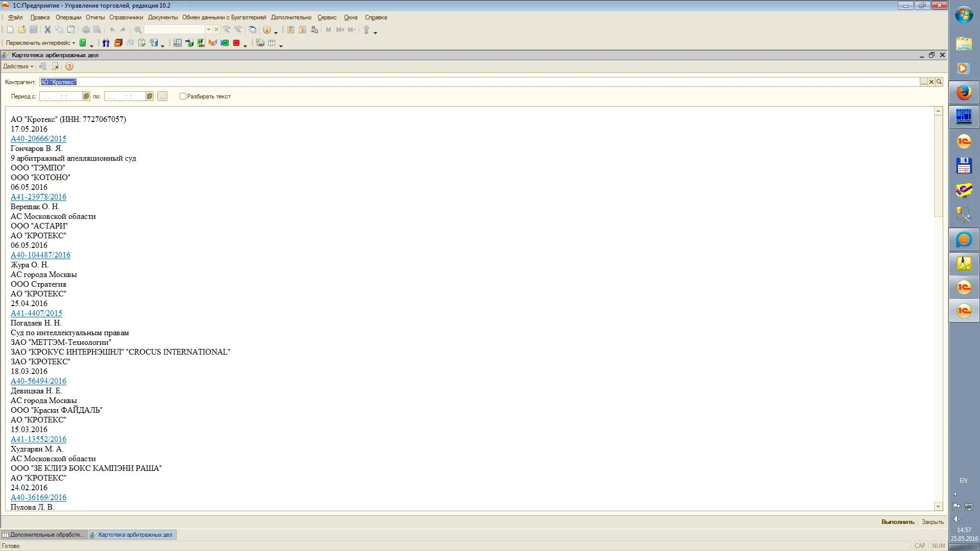Click the info help icon in main toolbar
Image resolution: width=980 pixels, height=551 pixels.
[x=267, y=30]
